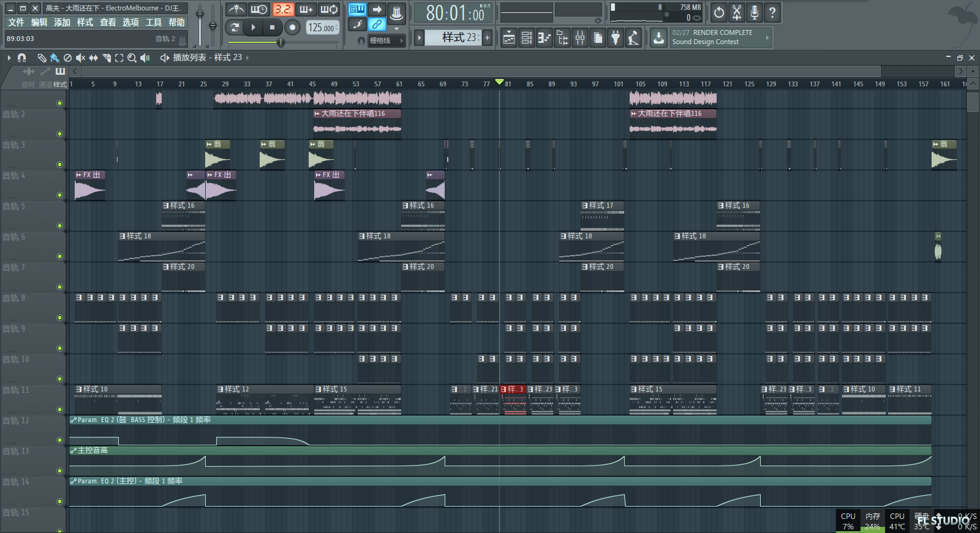Open clip menu of 大雨还在下伴唱116 clip at bar 45
Image resolution: width=980 pixels, height=533 pixels.
[317, 113]
